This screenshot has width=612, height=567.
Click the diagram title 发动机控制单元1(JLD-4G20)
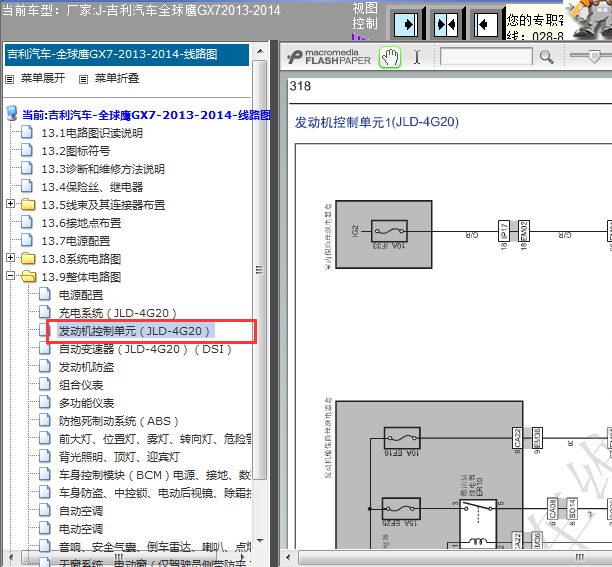tap(377, 122)
